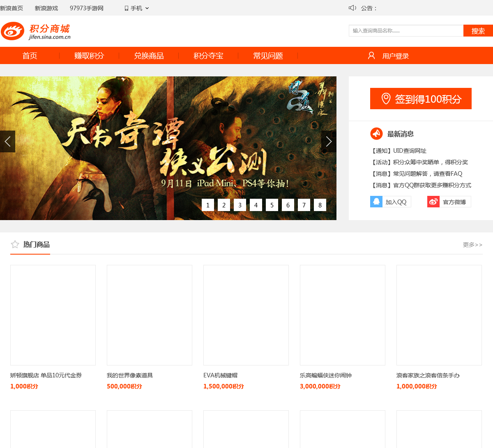493x448 pixels.
Task: Show previous banner with left arrow
Action: [x=7, y=141]
